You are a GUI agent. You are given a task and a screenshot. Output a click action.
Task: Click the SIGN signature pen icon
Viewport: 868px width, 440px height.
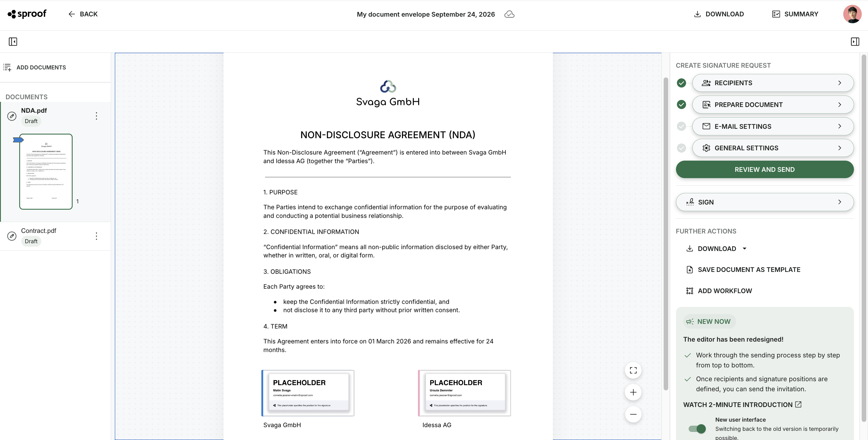point(690,202)
